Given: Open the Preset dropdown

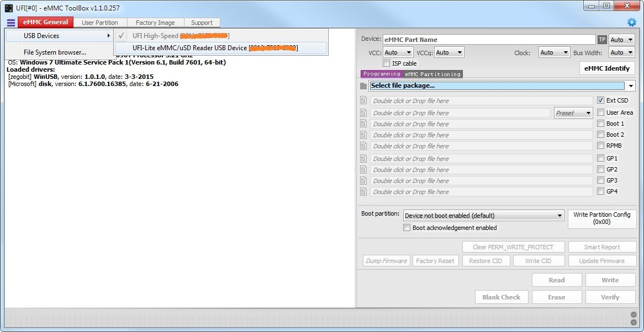Looking at the screenshot, I should 573,113.
